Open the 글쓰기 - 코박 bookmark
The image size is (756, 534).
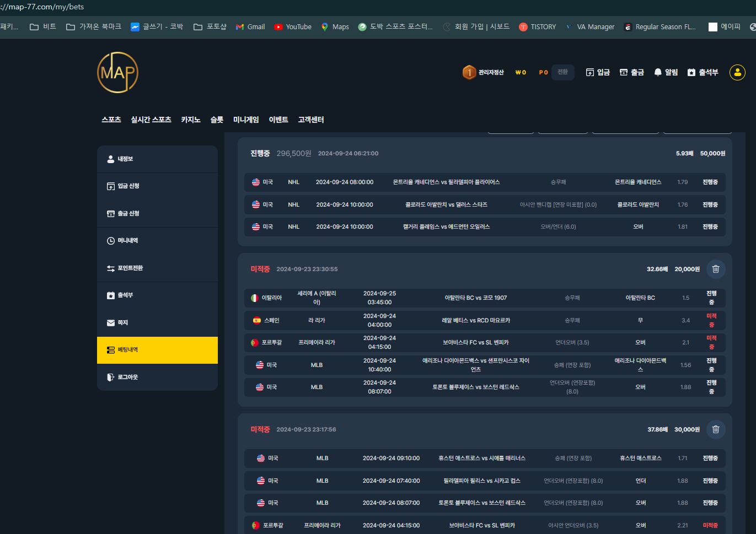tap(157, 26)
